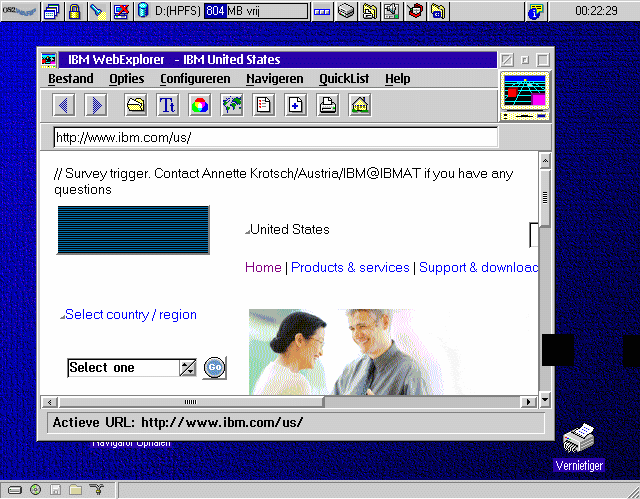640x499 pixels.
Task: Click the vertical scrollbar thumb
Action: point(545,197)
